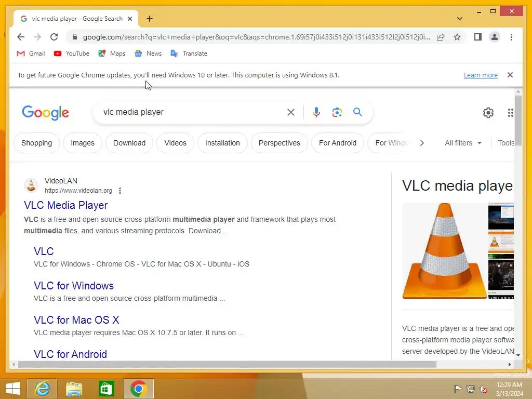The height and width of the screenshot is (399, 532).
Task: Open the News bookmark
Action: click(x=148, y=54)
